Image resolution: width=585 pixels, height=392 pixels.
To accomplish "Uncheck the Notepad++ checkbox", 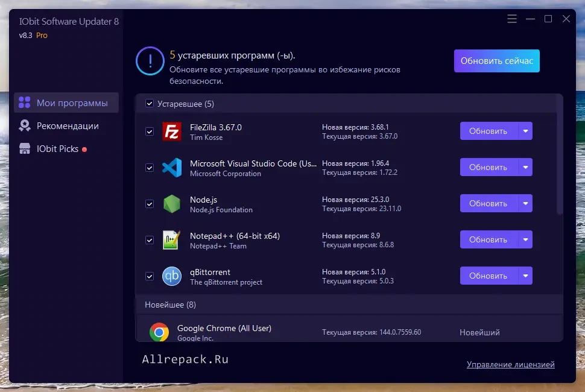I will coord(150,240).
